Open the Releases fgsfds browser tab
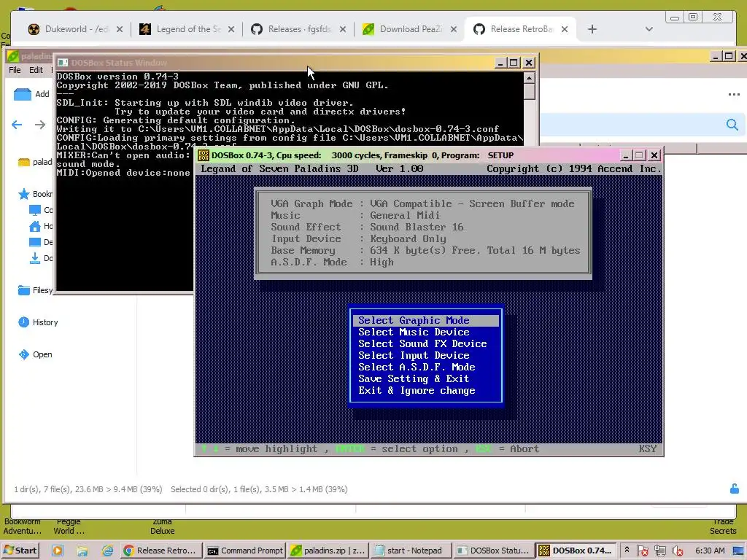The width and height of the screenshot is (747, 560). [298, 29]
